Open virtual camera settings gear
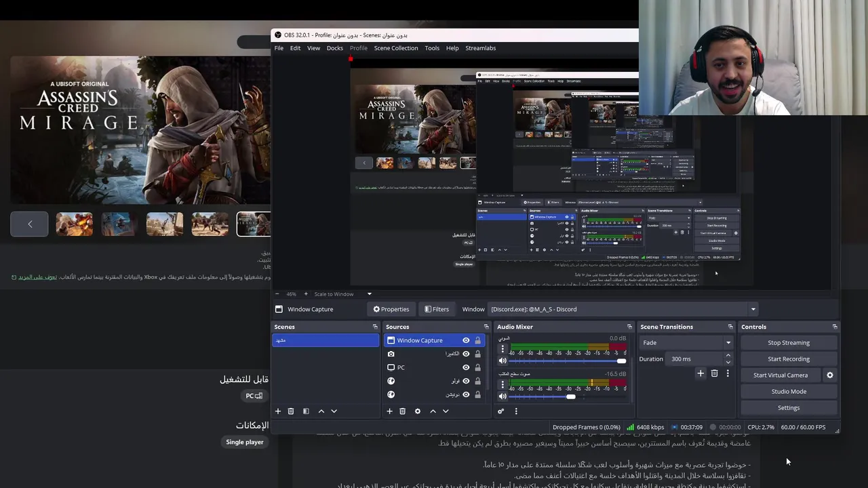Screen dimensions: 868x488 (x=830, y=375)
